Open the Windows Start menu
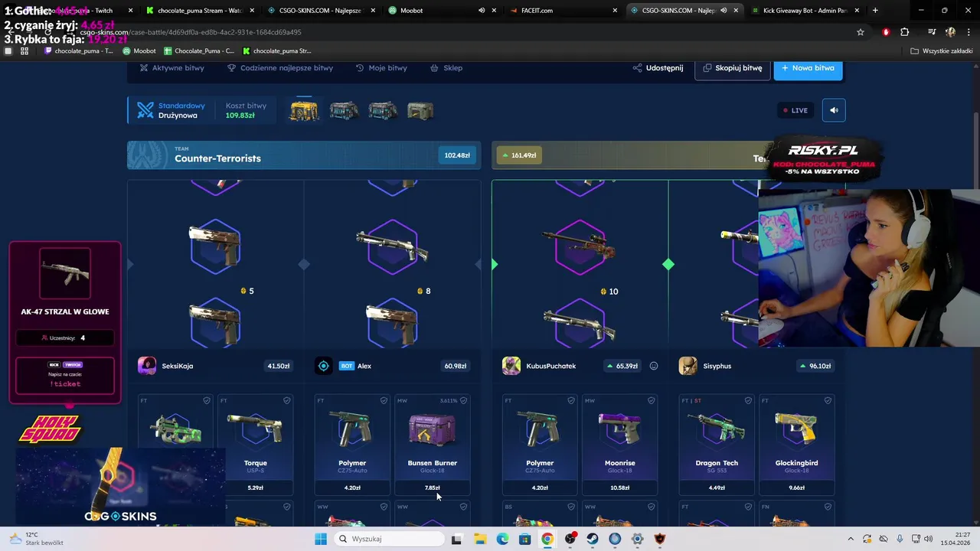 321,539
